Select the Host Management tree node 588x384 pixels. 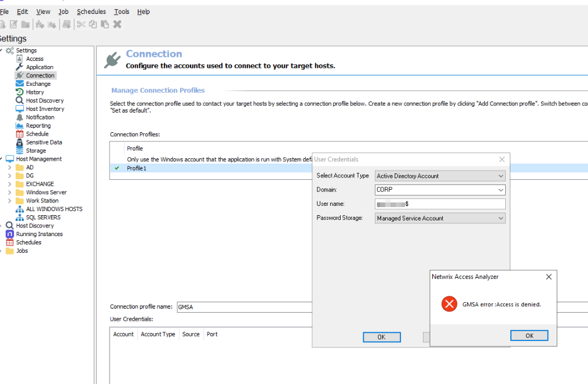coord(39,159)
